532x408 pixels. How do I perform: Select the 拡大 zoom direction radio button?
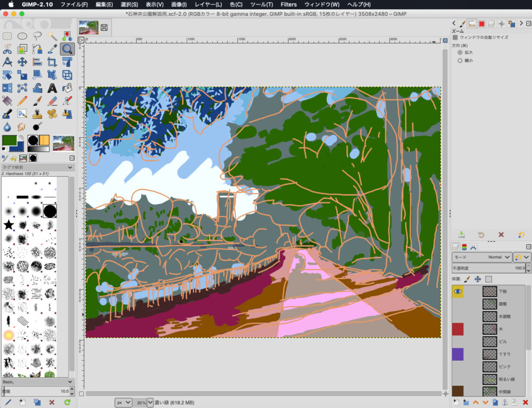click(x=460, y=53)
